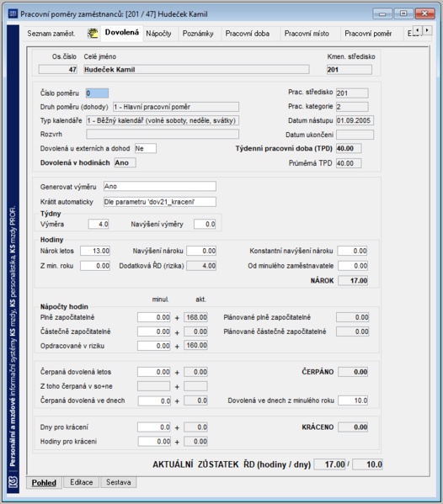Viewport: 443px width, 504px height.
Task: Open Dovolená v hodinách dropdown
Action: [125, 162]
